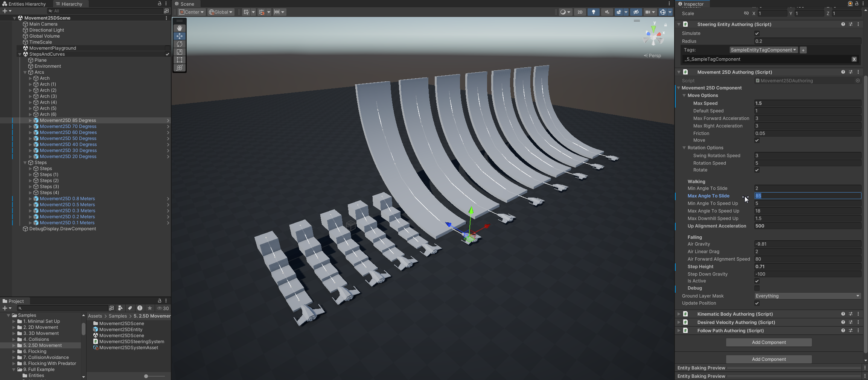Remove _5_SampleTagComponent tag with X button
The width and height of the screenshot is (868, 380).
(x=854, y=59)
